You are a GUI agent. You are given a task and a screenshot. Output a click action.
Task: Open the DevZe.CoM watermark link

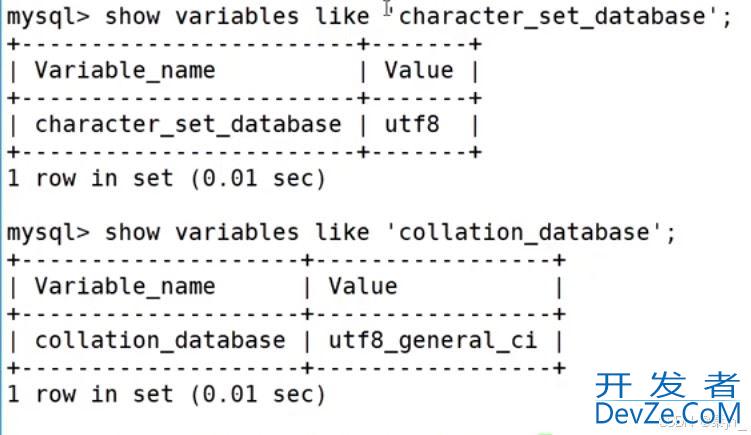click(x=667, y=412)
